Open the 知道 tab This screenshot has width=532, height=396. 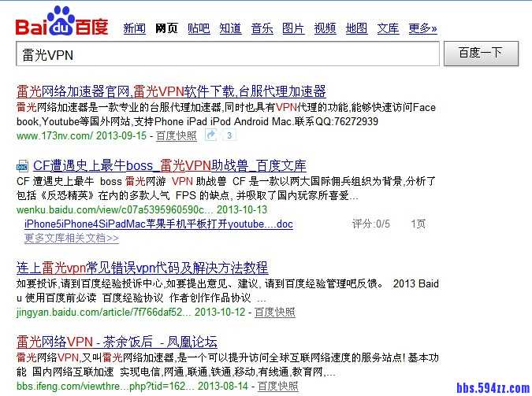230,28
